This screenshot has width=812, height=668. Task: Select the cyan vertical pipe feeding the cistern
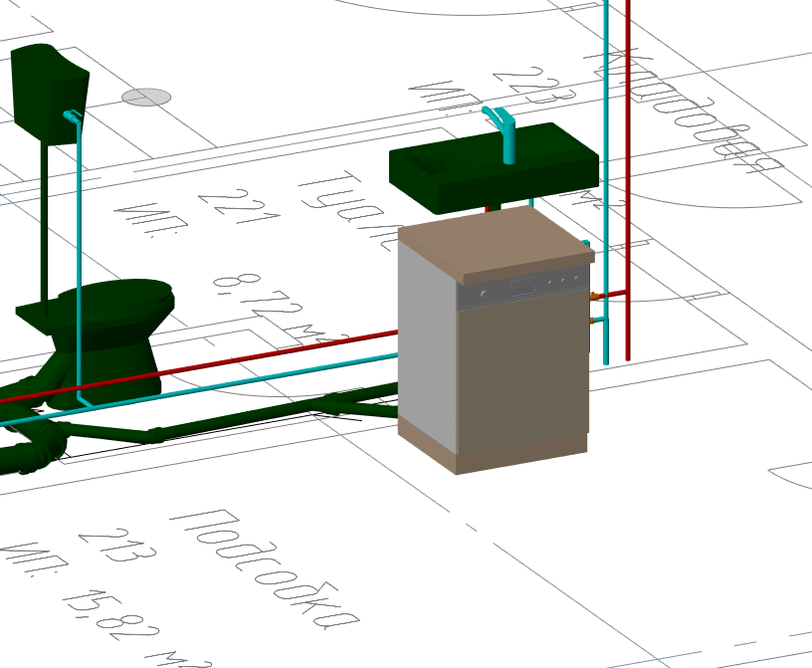click(80, 259)
